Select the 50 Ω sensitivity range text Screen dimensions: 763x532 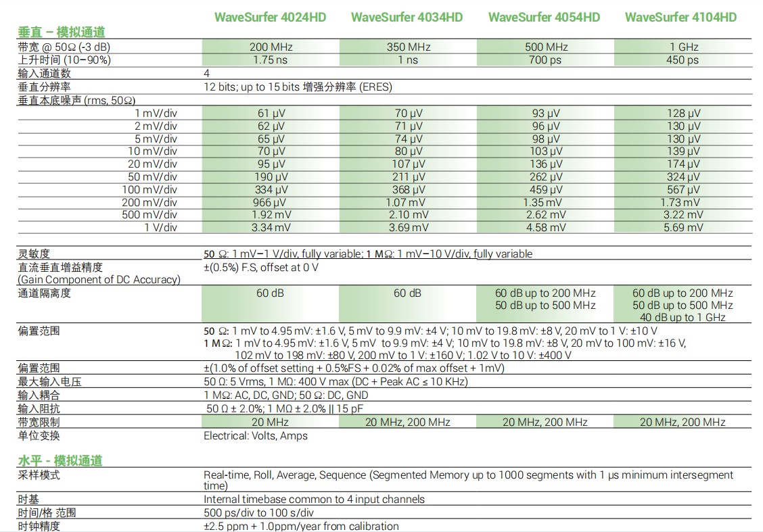[x=283, y=254]
